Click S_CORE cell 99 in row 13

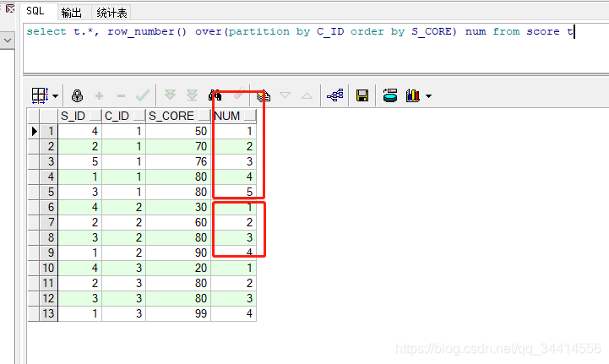click(x=178, y=313)
